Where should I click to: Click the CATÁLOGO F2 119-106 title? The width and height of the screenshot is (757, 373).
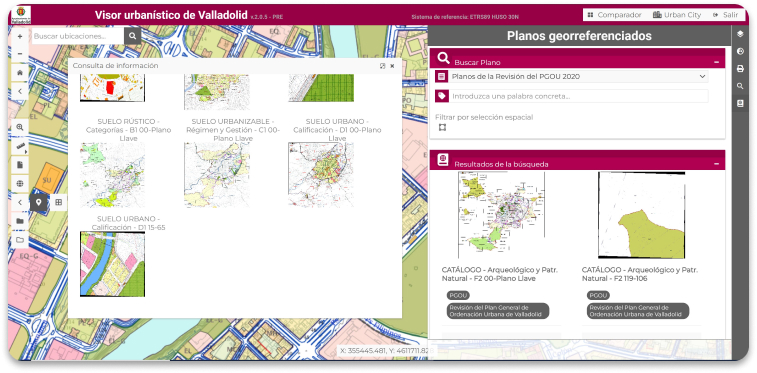pyautogui.click(x=640, y=274)
